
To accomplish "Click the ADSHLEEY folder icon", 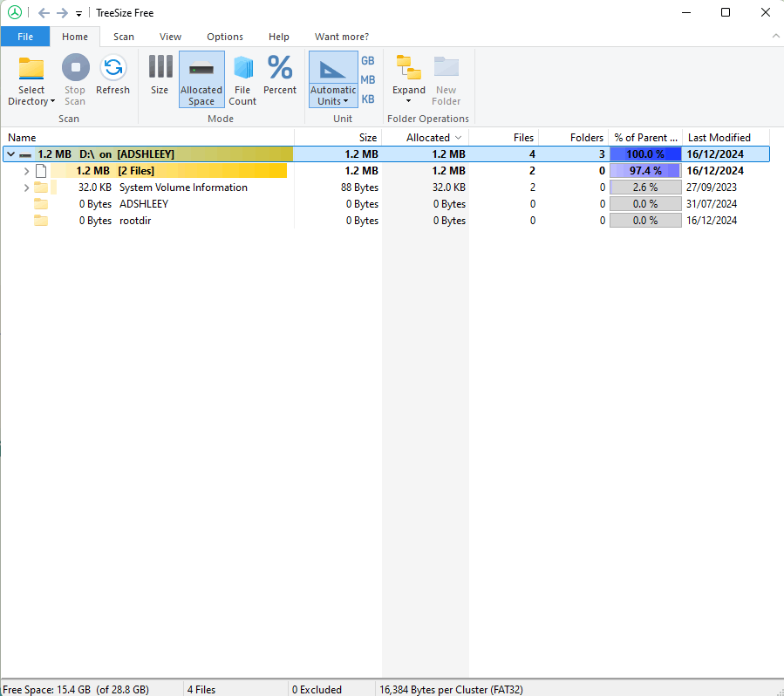I will (41, 204).
